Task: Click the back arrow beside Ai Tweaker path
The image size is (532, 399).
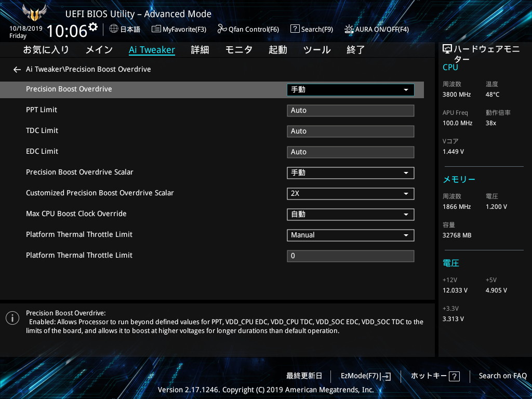Action: tap(17, 70)
